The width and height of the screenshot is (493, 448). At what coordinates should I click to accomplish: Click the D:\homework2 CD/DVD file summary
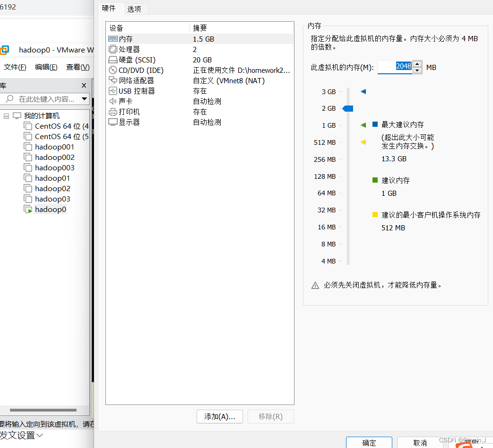[x=242, y=70]
